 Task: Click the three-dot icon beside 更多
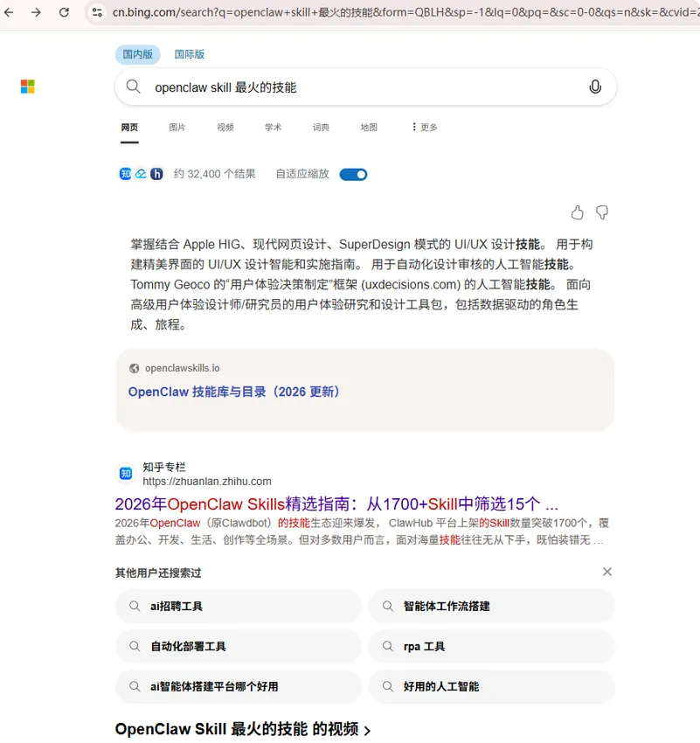pyautogui.click(x=414, y=127)
